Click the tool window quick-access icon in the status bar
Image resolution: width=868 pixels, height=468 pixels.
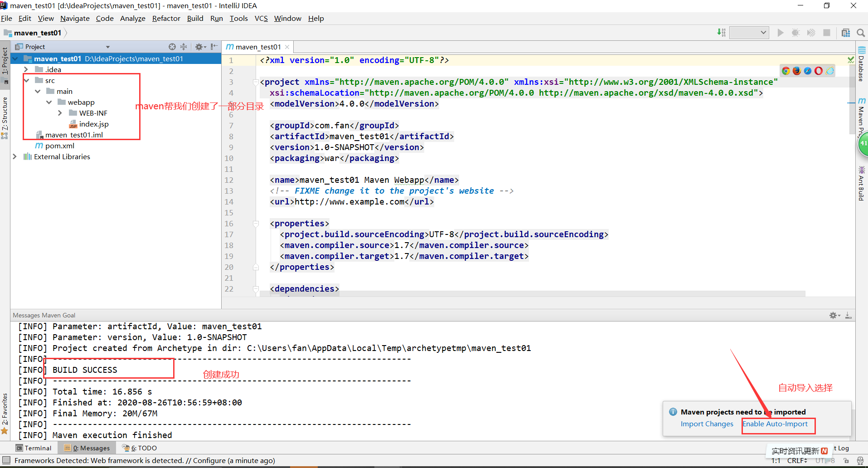click(6, 460)
